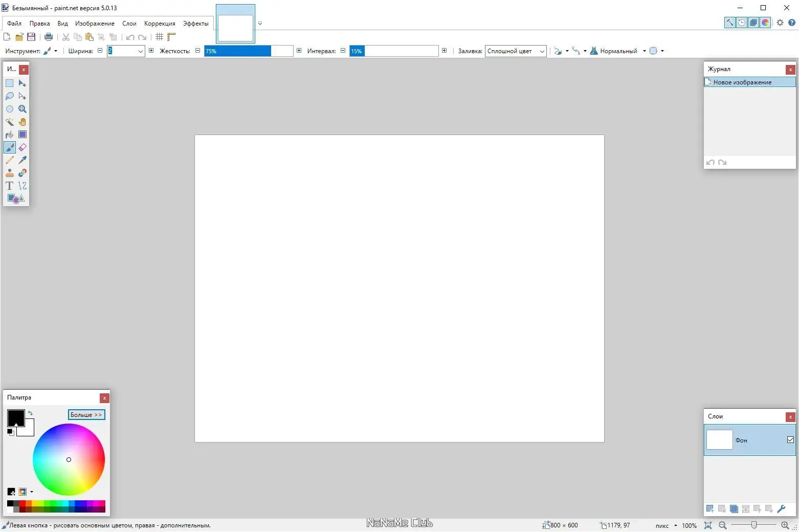Screen dimensions: 799x532
Task: Select the Line/Curve tool
Action: tap(23, 186)
